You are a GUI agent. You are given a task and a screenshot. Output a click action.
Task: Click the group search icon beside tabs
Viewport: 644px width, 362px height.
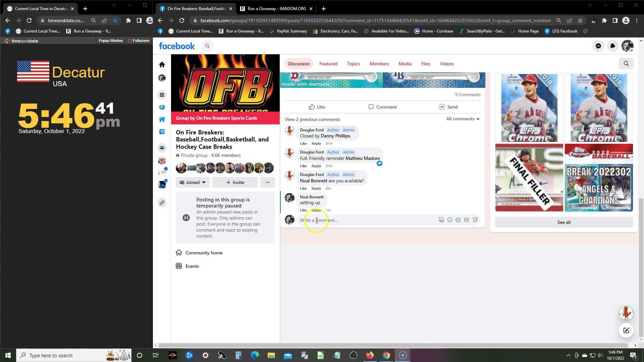(x=626, y=64)
